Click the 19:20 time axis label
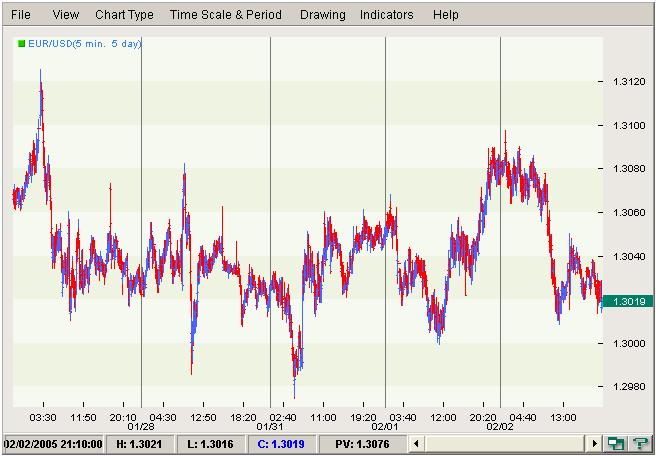This screenshot has height=456, width=656. click(363, 418)
